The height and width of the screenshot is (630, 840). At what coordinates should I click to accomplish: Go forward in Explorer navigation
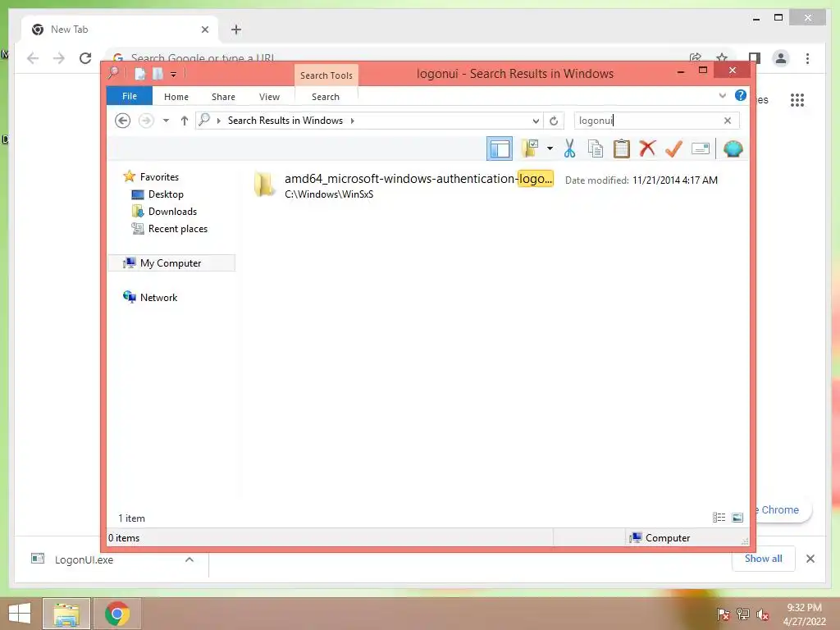tap(146, 121)
